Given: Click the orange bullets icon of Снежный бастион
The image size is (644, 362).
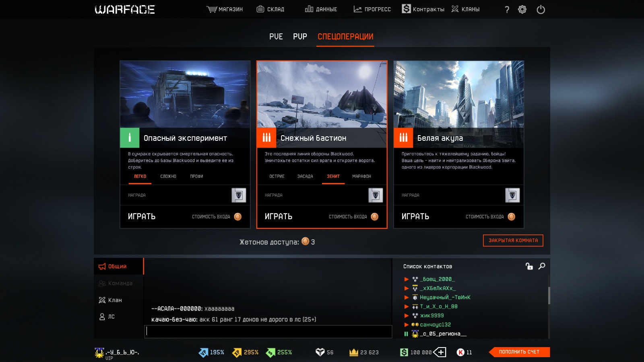Looking at the screenshot, I should tap(266, 138).
